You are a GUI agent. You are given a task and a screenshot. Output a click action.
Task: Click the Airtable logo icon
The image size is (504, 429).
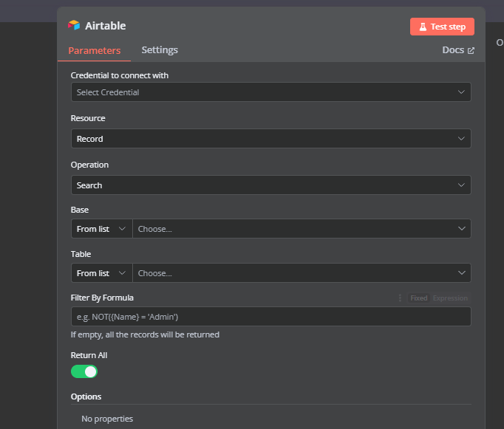pos(74,26)
